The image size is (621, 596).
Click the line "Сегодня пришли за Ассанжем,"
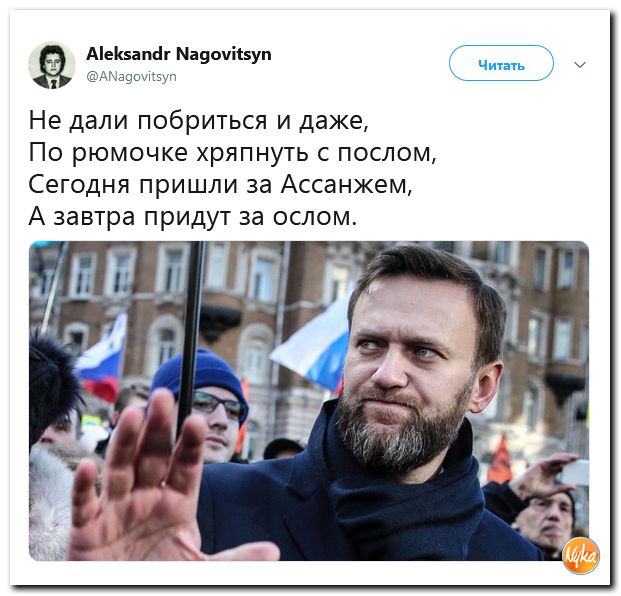tap(220, 185)
